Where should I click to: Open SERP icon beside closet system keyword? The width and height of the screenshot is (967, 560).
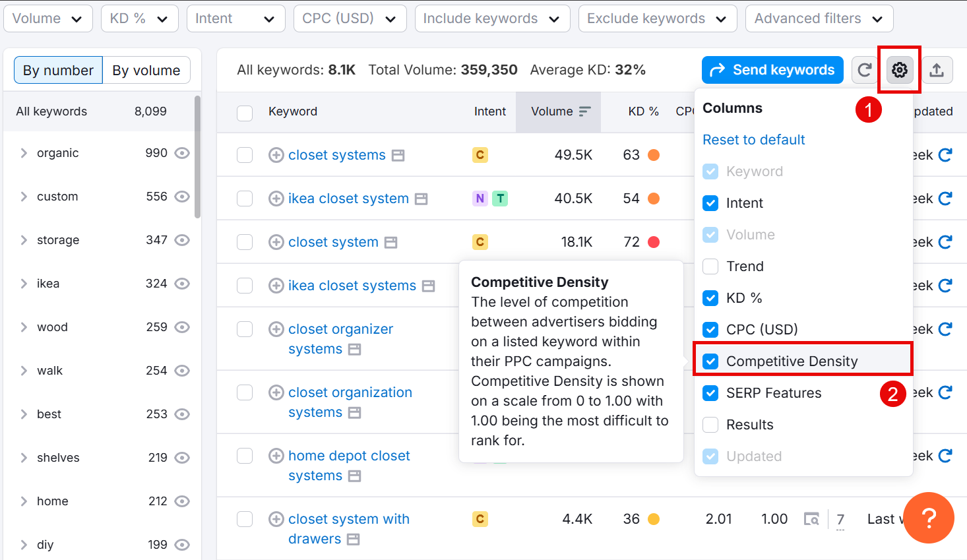tap(391, 243)
